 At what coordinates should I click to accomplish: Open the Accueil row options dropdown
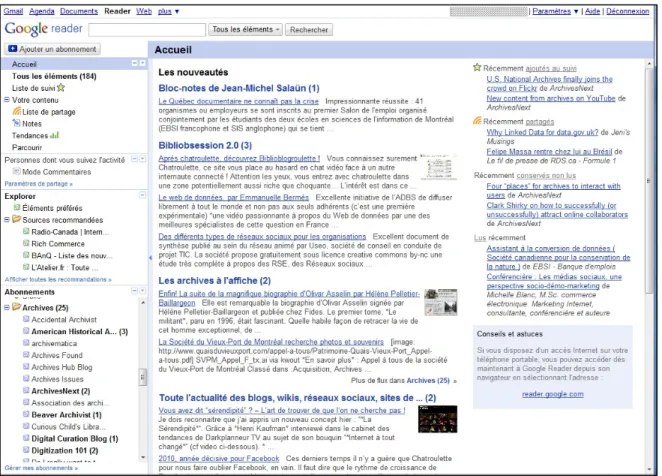142,63
